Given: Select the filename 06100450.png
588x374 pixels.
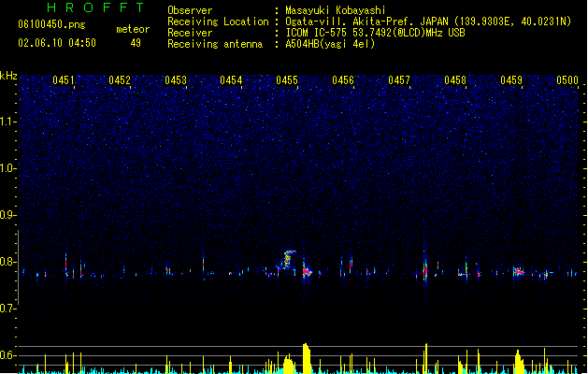Looking at the screenshot, I should (x=51, y=24).
